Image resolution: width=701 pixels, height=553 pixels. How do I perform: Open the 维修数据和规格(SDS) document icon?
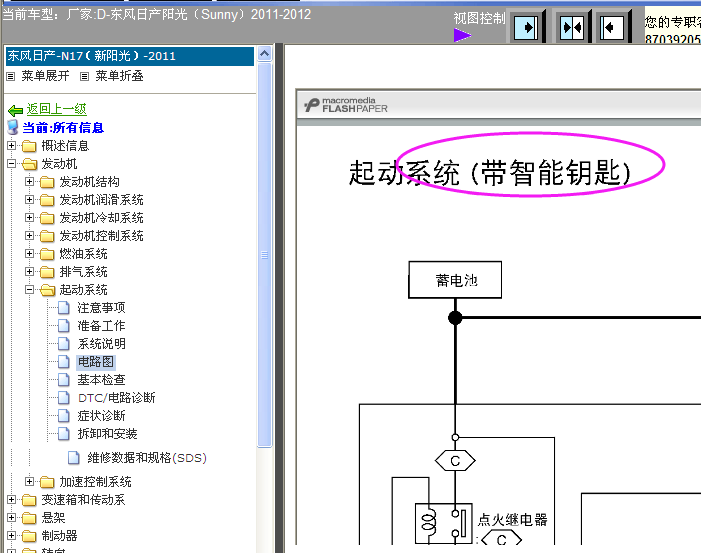point(74,458)
